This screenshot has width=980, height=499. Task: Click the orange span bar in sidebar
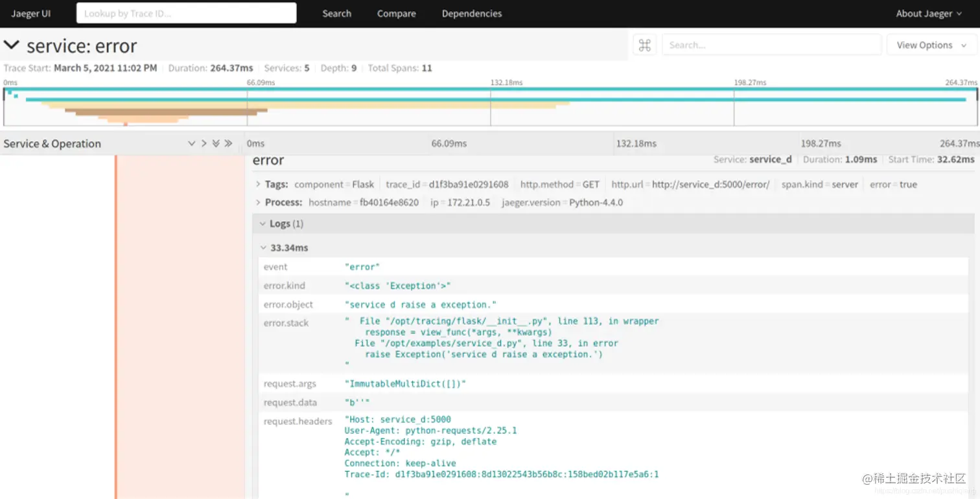(116, 327)
